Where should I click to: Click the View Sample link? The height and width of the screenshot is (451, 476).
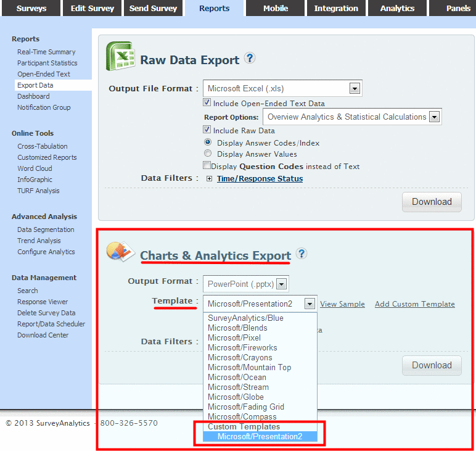click(x=342, y=304)
